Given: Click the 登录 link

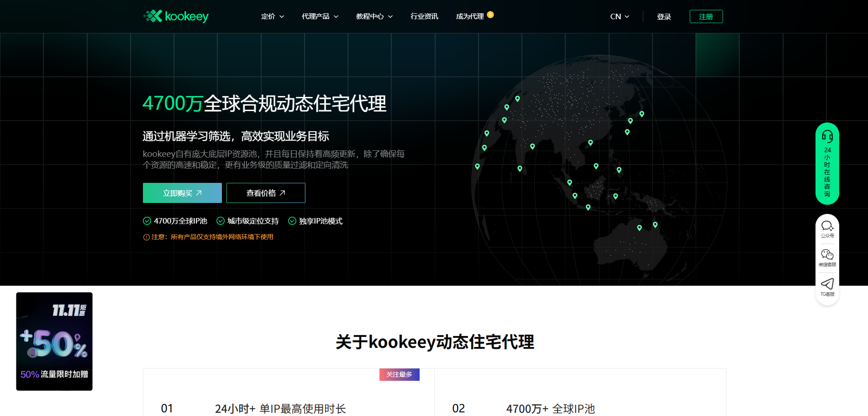Looking at the screenshot, I should [x=664, y=16].
